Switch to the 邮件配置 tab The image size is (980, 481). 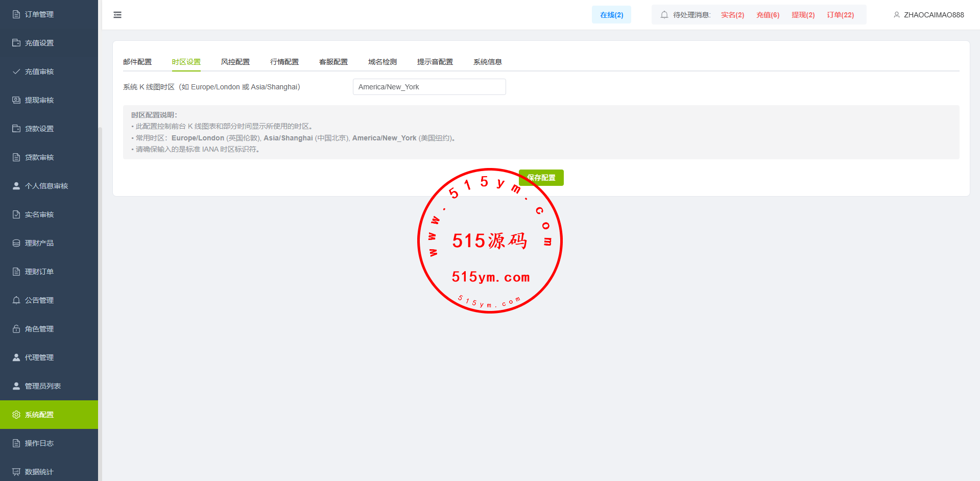coord(137,62)
